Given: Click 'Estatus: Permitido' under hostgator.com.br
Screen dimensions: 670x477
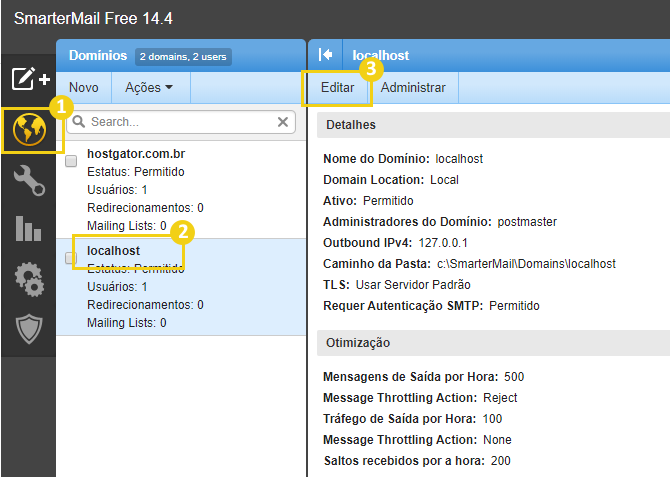Looking at the screenshot, I should click(136, 172).
